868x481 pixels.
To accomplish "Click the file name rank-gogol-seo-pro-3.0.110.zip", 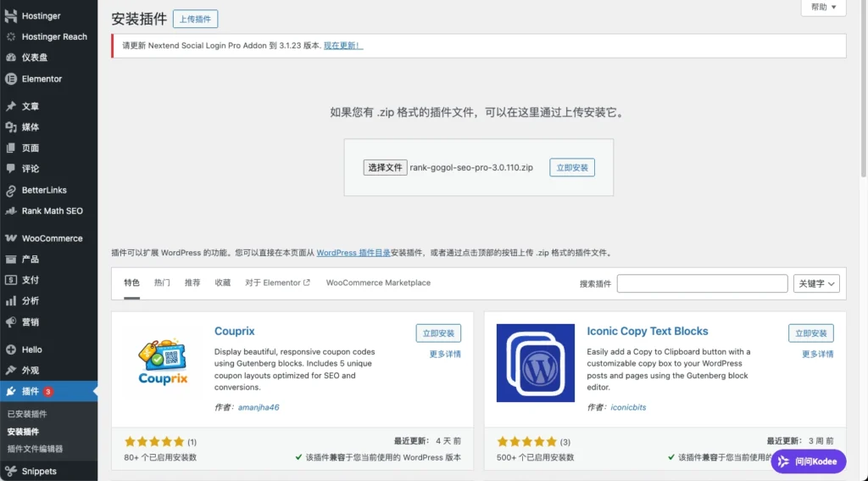I will [471, 167].
